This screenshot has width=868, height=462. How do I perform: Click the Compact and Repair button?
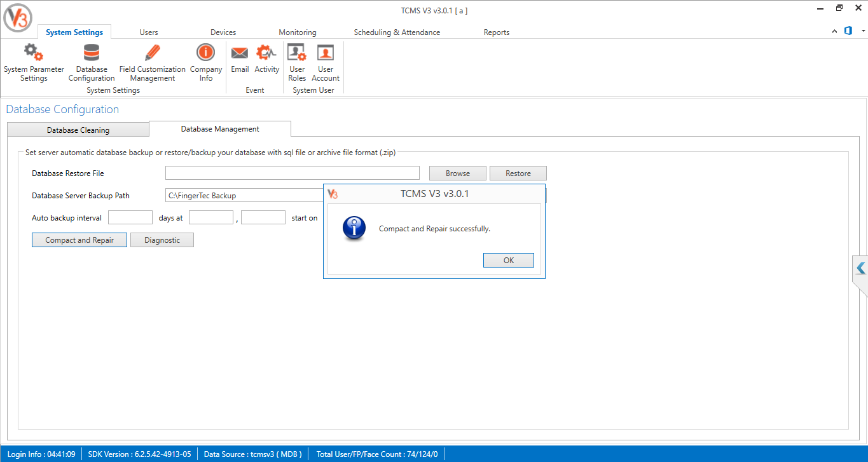[79, 240]
